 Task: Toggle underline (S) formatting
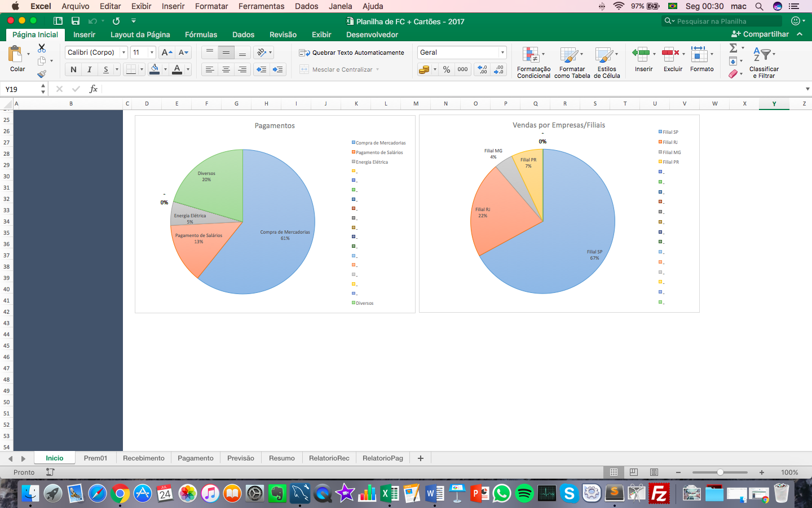coord(105,69)
